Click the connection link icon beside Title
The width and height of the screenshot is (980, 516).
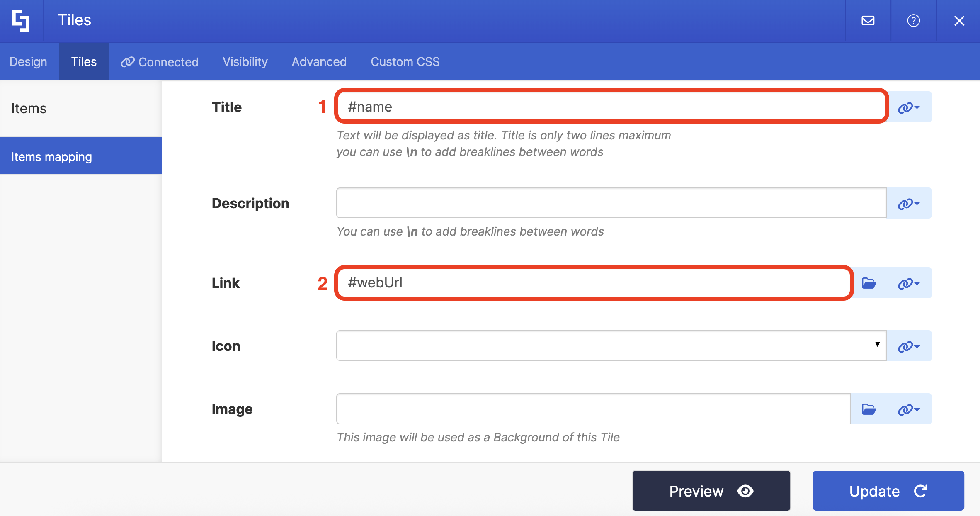(909, 107)
